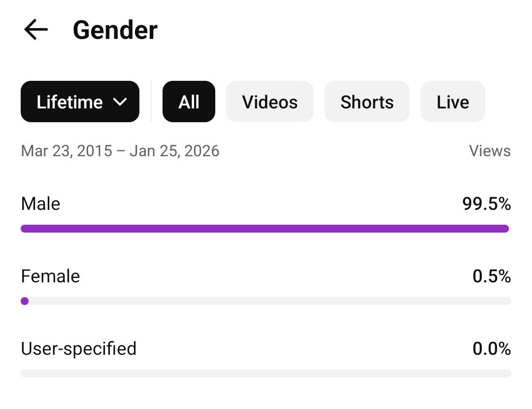Click the Female label
This screenshot has width=532, height=409.
pos(50,276)
